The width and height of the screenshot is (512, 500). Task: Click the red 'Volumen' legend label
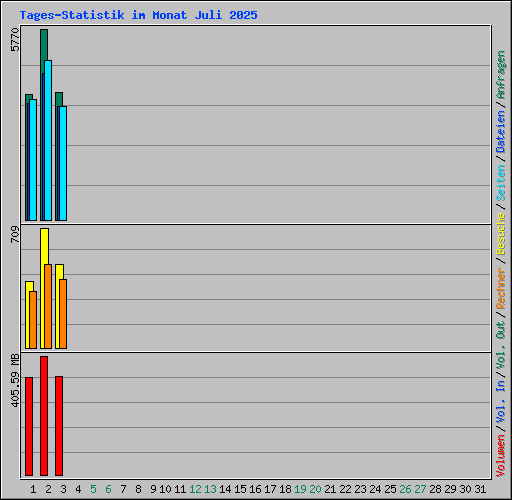(501, 455)
